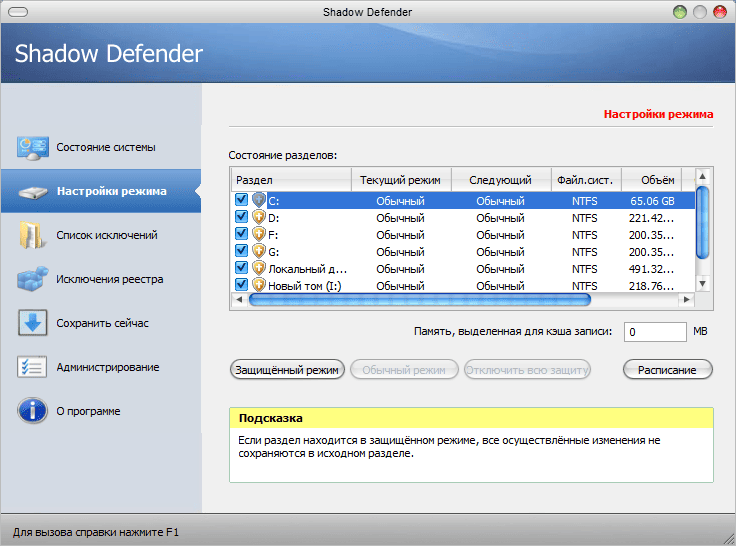Click the drive icon for Настройки режима
The height and width of the screenshot is (546, 736).
32,192
